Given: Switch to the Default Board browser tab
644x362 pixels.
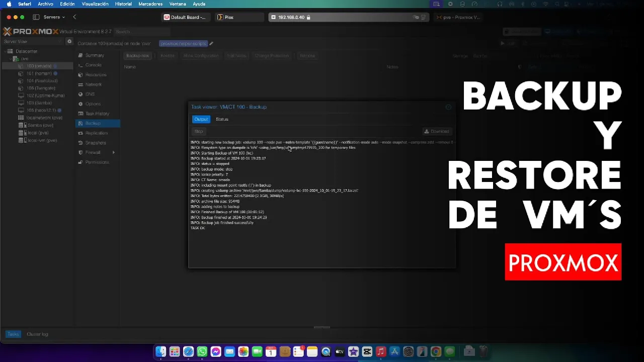Looking at the screenshot, I should [x=186, y=17].
